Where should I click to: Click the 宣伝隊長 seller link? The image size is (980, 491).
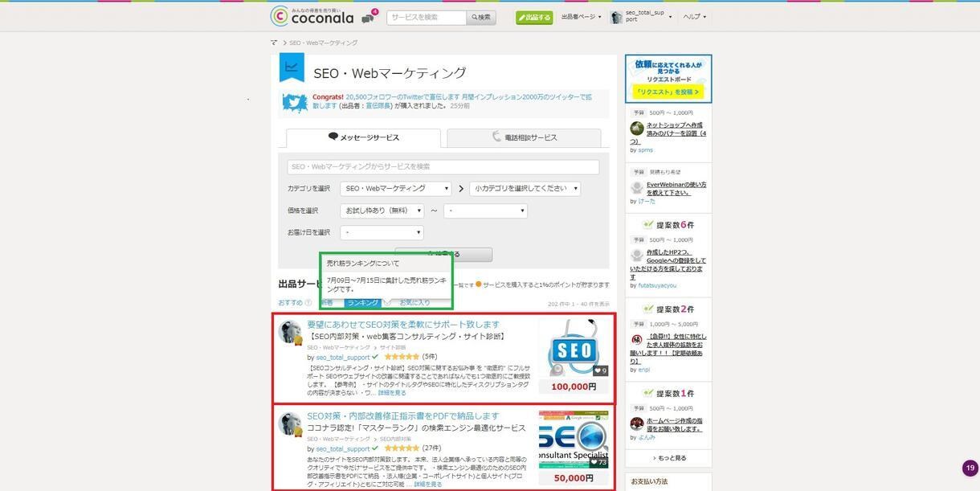tap(378, 106)
